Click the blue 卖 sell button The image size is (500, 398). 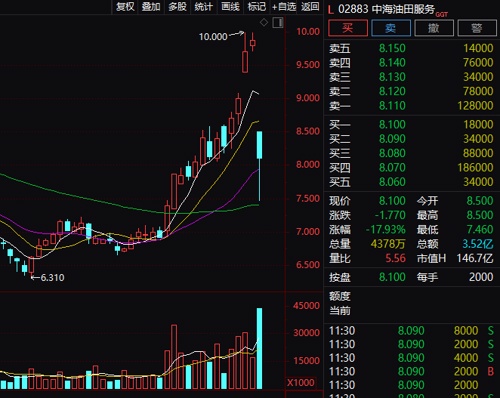pyautogui.click(x=391, y=28)
